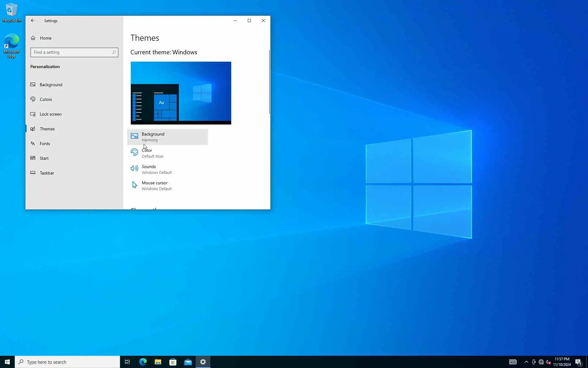Viewport: 588px width, 368px height.
Task: Click the Home icon in sidebar
Action: [33, 38]
